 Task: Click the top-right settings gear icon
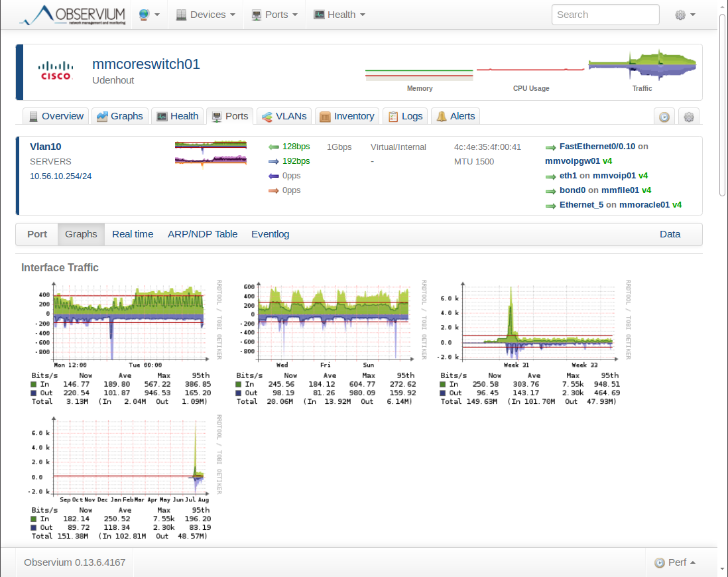point(680,15)
